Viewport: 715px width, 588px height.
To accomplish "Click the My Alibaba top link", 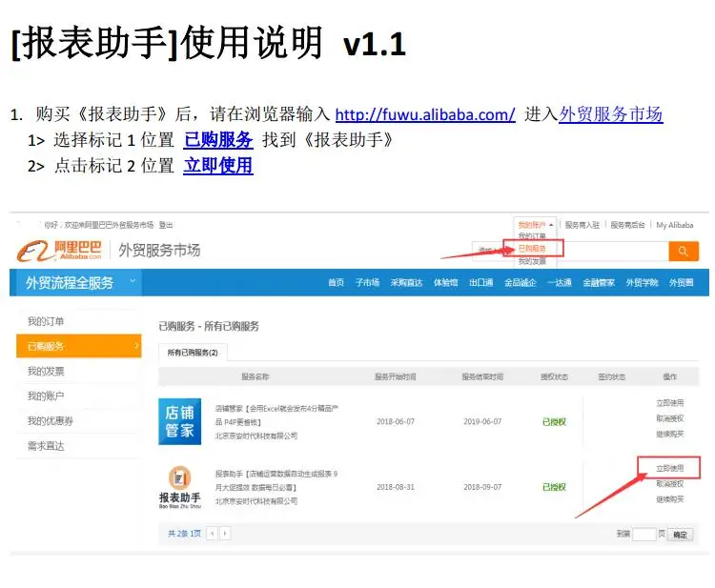I will pos(675,225).
